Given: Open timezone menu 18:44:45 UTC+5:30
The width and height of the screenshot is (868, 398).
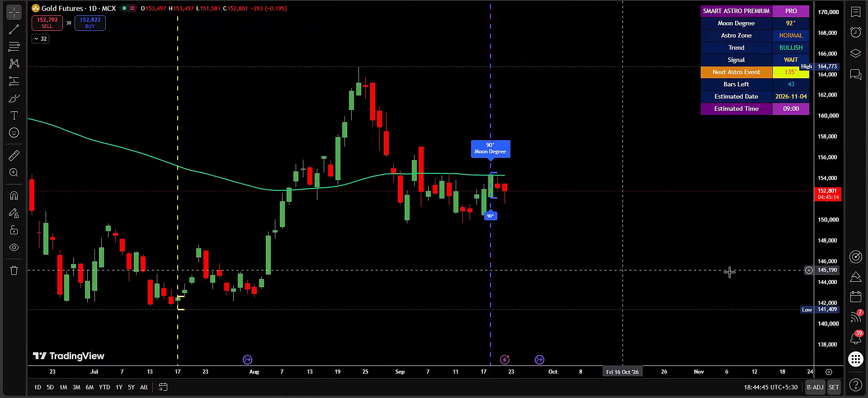Looking at the screenshot, I should [x=770, y=387].
